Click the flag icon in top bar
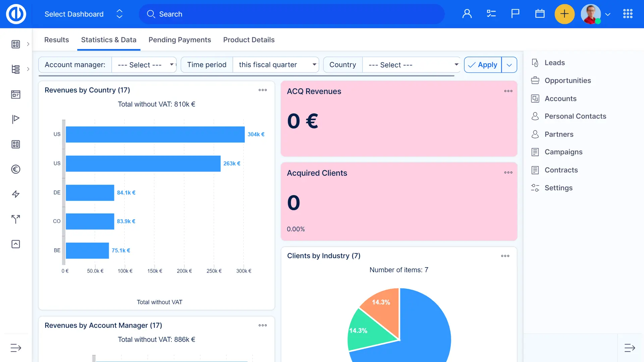 pyautogui.click(x=515, y=14)
